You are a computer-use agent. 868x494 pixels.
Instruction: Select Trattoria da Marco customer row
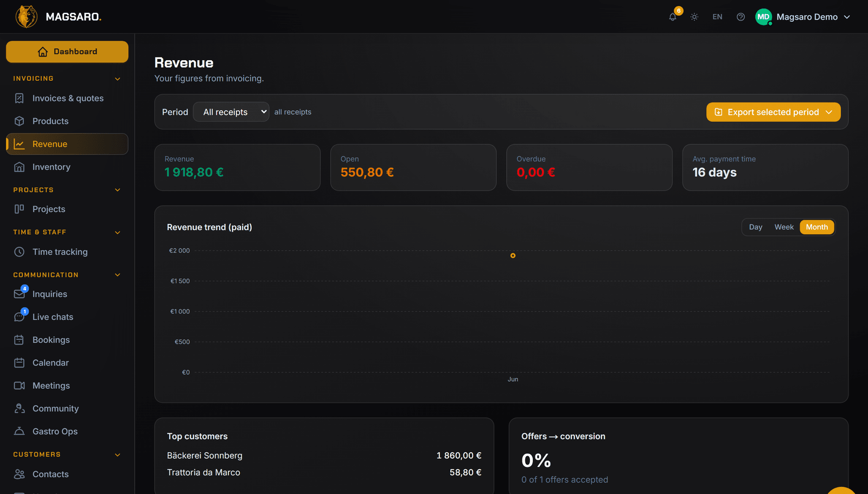(324, 472)
